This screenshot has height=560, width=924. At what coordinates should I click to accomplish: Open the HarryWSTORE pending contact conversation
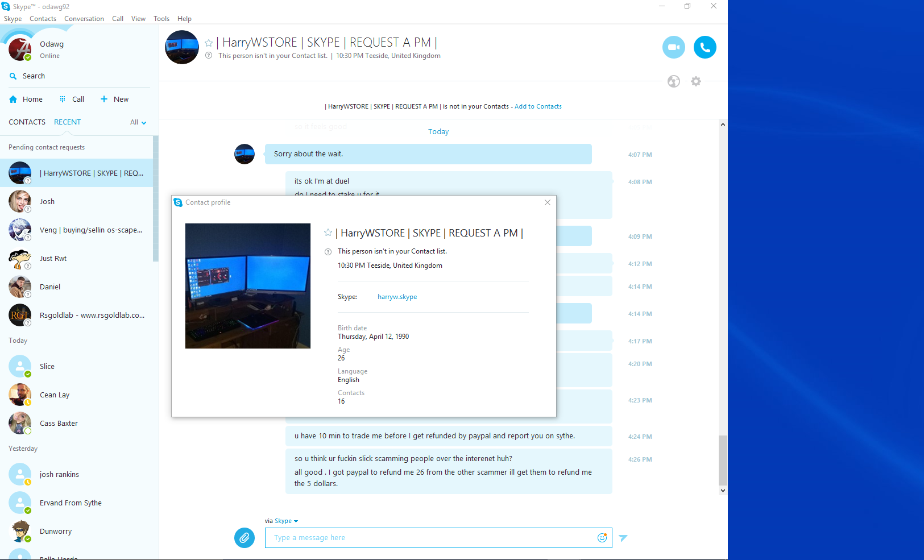(x=77, y=173)
